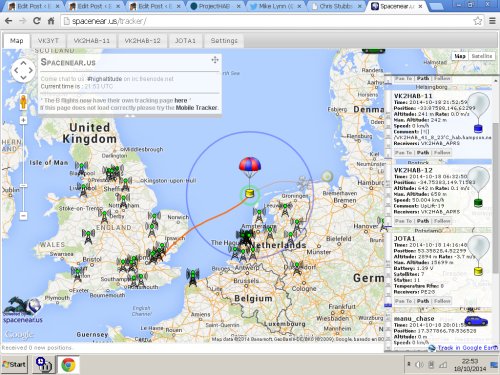Click the red-blue parachute balloon marker

click(x=250, y=168)
